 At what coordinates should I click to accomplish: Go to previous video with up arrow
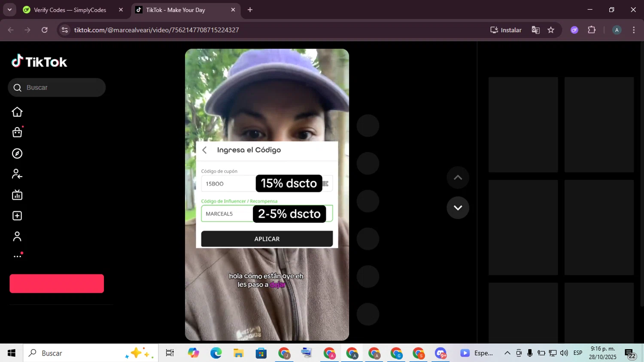pos(458,177)
